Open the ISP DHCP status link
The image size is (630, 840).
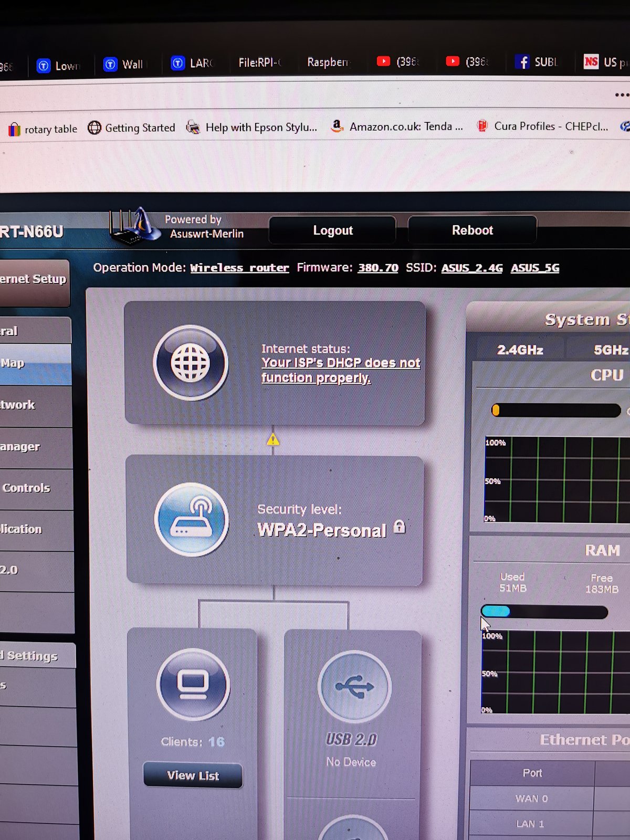coord(341,370)
